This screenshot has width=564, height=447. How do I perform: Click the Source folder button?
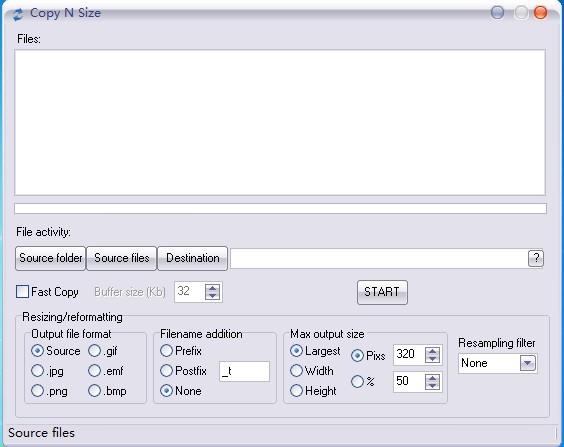pyautogui.click(x=51, y=258)
